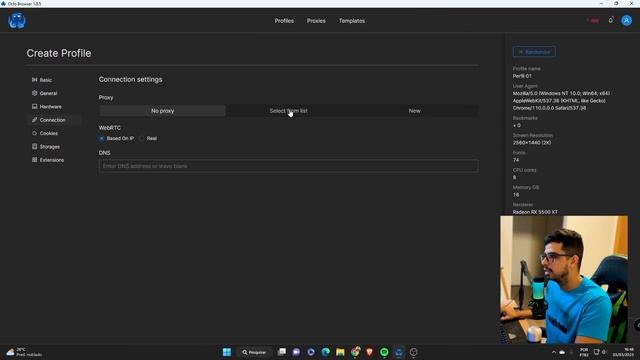Open the Proxies tab
This screenshot has height=360, width=640.
click(316, 21)
